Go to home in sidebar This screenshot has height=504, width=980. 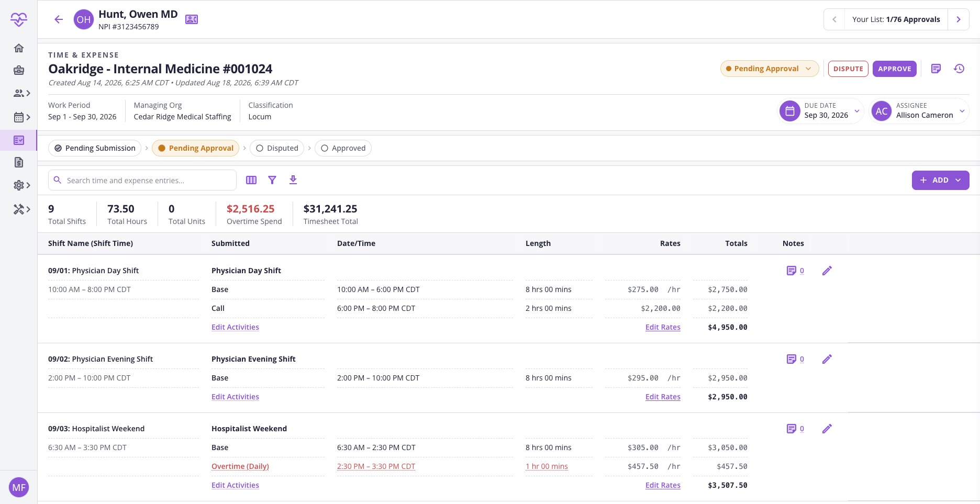click(19, 48)
